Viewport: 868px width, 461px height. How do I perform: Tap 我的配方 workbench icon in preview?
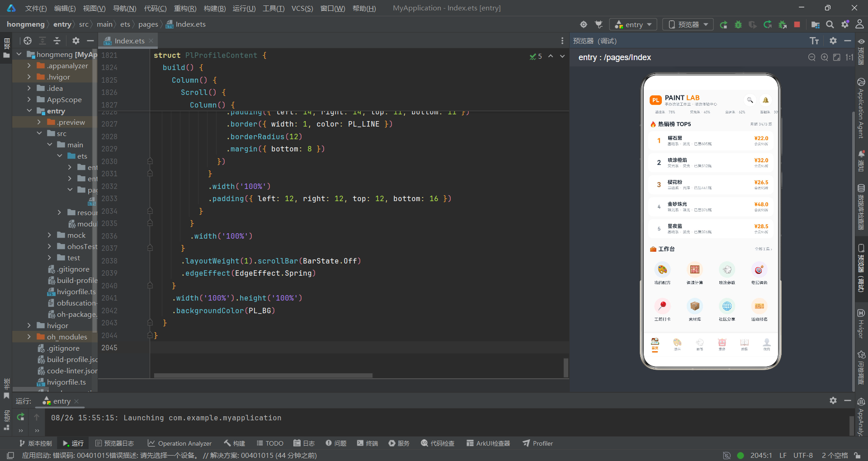pos(662,273)
